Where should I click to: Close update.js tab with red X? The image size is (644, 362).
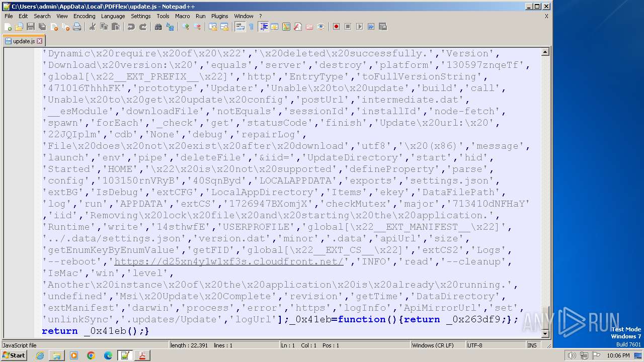(40, 41)
